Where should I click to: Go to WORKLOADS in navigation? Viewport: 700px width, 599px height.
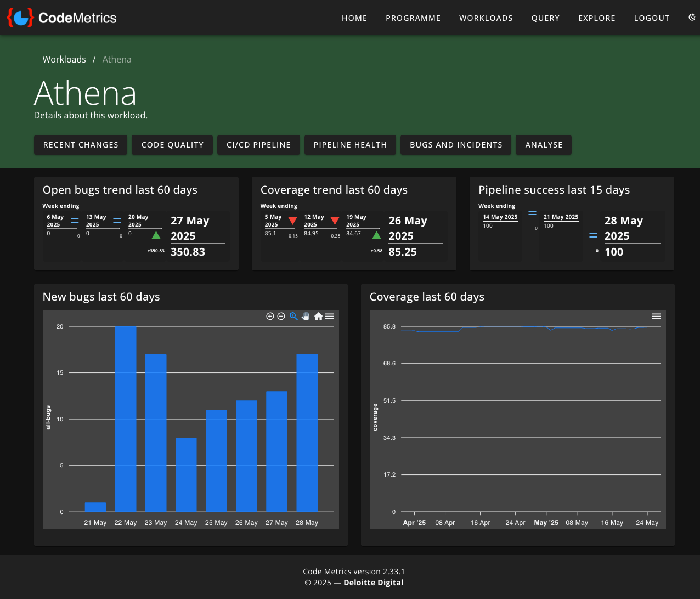(x=486, y=18)
